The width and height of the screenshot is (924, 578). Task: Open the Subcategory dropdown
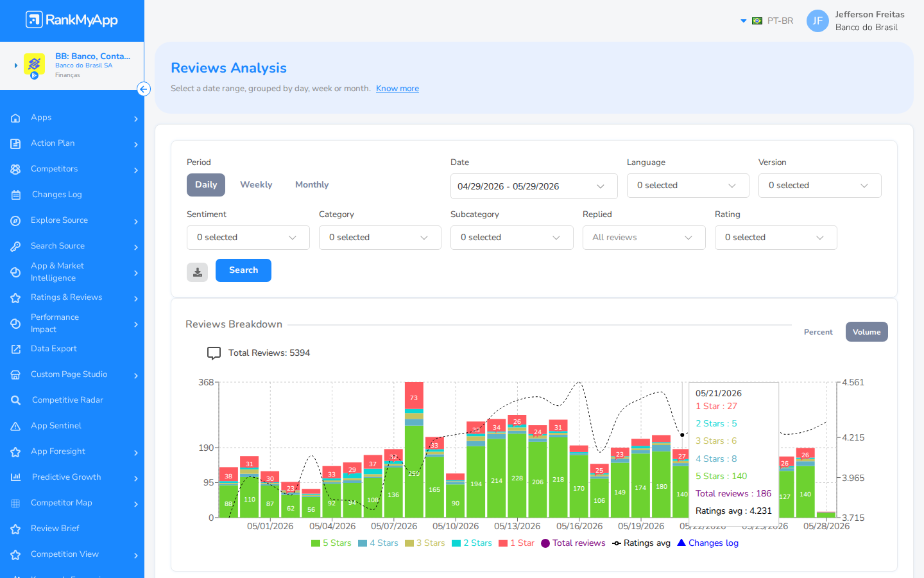[x=512, y=238]
